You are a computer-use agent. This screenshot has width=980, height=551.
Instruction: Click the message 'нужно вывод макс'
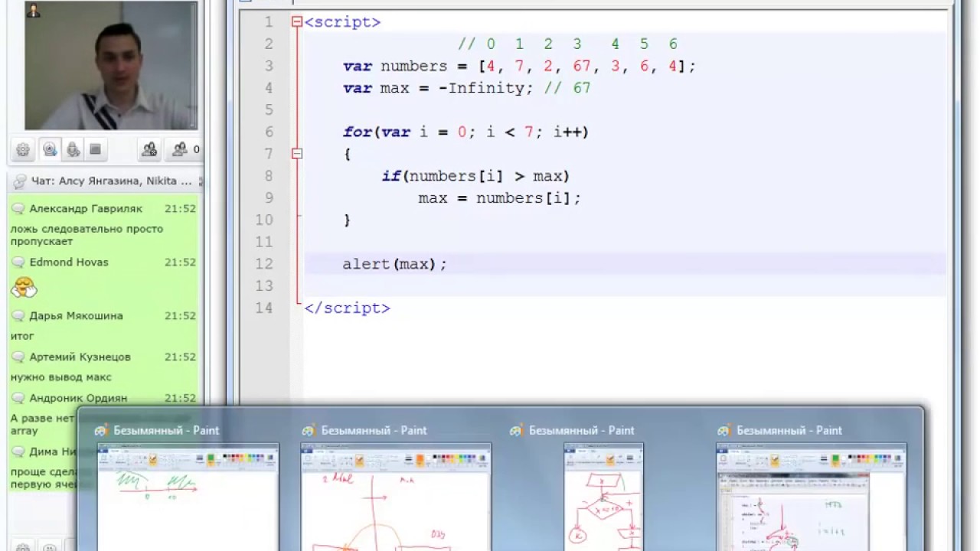coord(61,377)
